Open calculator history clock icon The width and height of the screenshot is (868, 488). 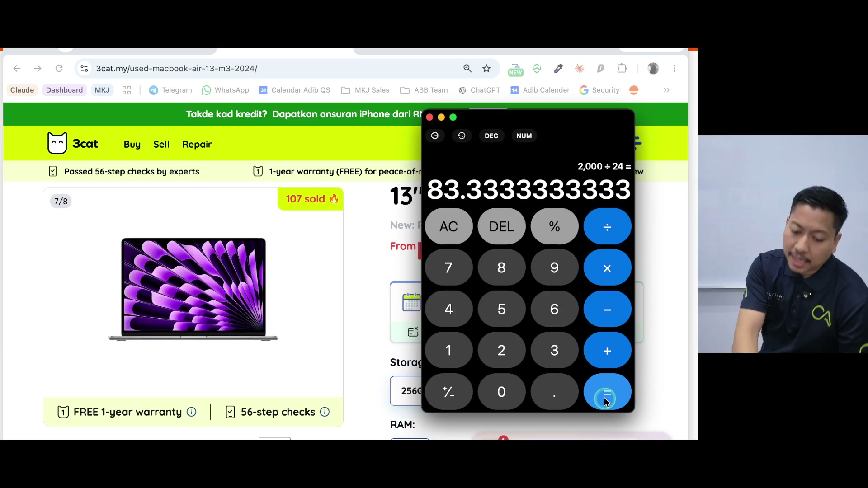click(x=462, y=136)
